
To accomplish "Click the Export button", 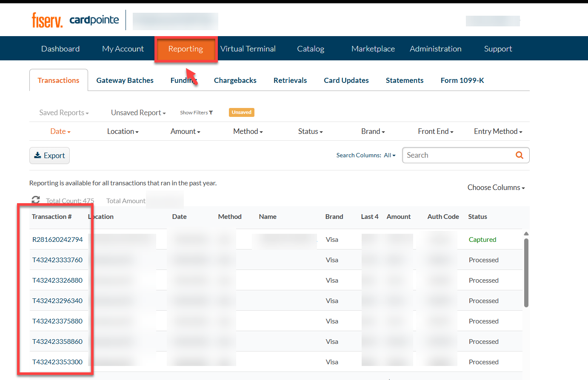I will (49, 156).
